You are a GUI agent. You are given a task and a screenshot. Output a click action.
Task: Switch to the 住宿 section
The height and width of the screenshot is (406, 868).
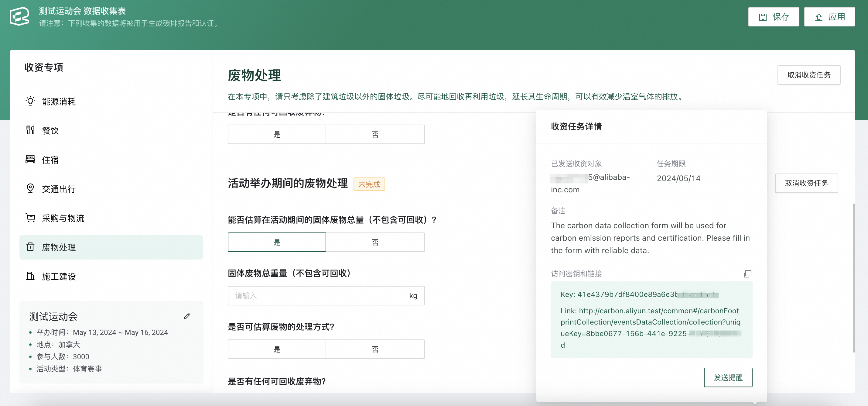coord(111,160)
